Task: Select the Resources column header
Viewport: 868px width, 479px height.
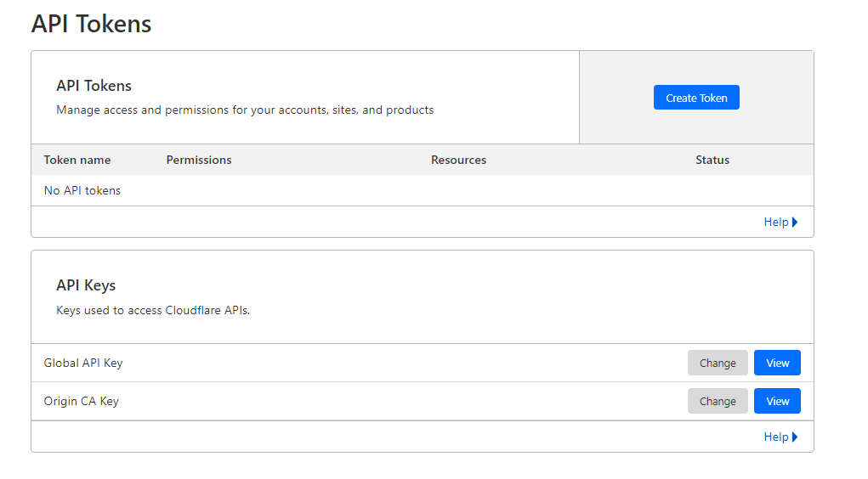Action: [458, 160]
